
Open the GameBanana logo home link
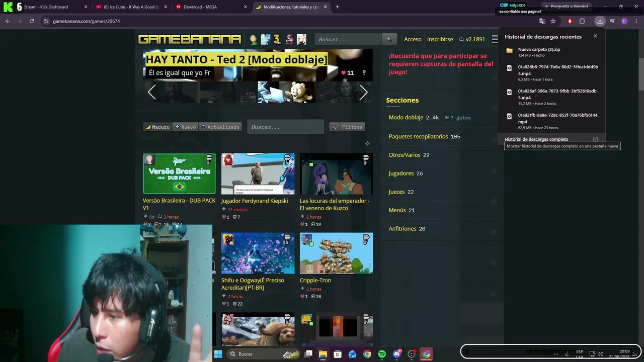[190, 39]
